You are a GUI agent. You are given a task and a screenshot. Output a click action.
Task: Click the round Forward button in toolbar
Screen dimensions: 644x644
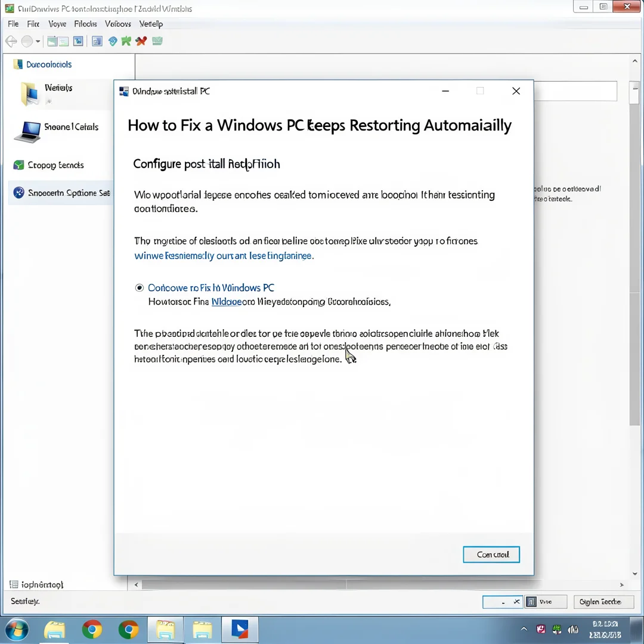point(27,41)
